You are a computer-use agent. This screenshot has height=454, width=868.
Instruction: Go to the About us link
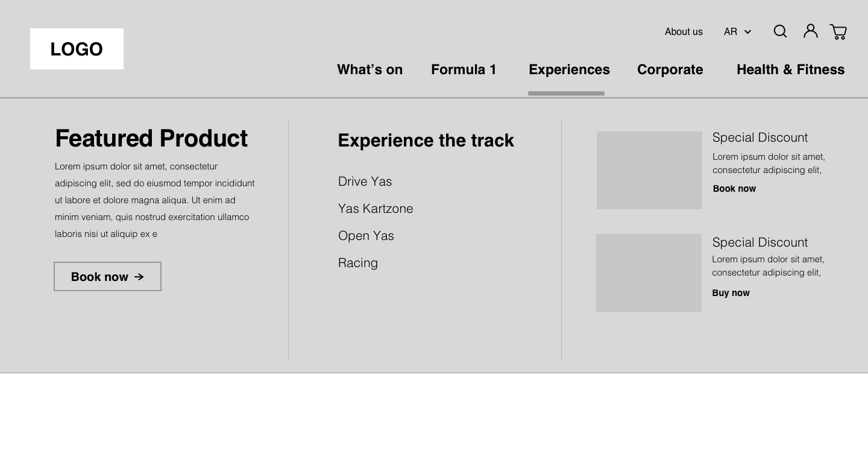pyautogui.click(x=684, y=32)
